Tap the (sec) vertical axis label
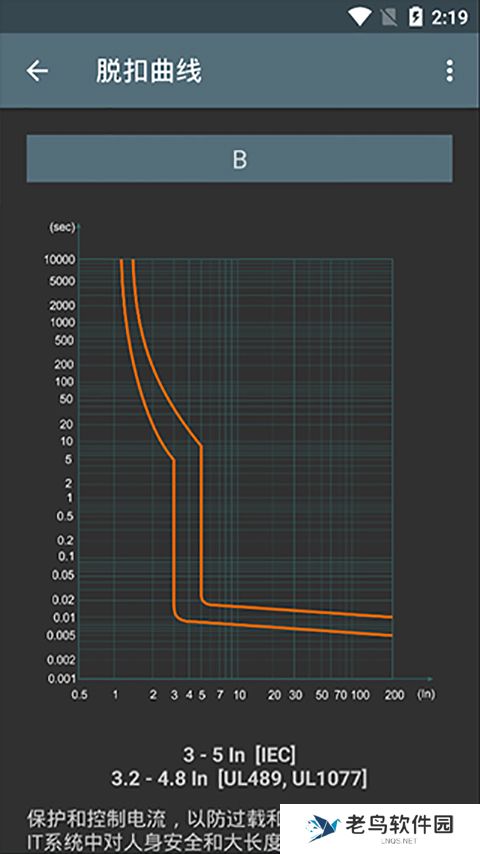 coord(62,227)
